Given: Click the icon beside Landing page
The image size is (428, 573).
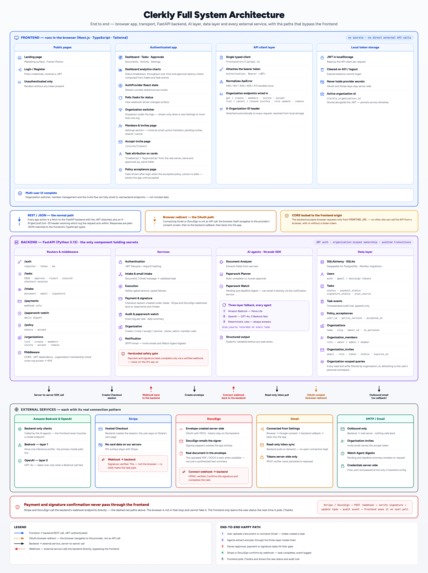Looking at the screenshot, I should tap(20, 58).
